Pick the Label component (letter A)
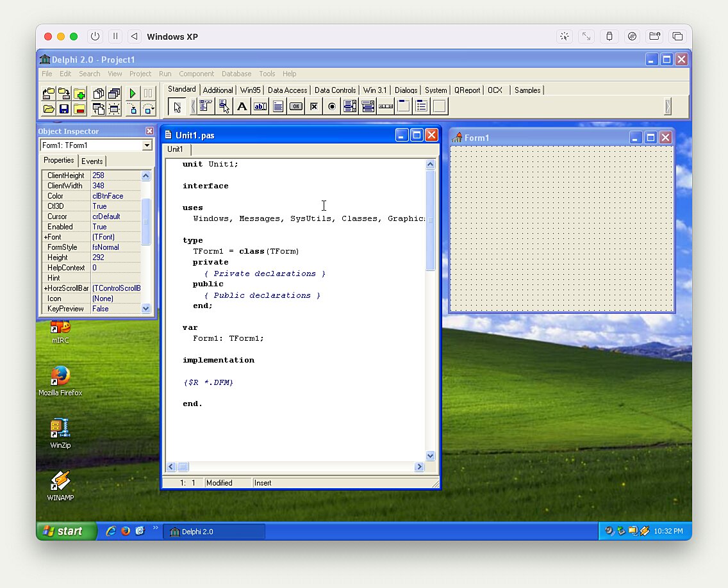The width and height of the screenshot is (728, 588). point(242,106)
